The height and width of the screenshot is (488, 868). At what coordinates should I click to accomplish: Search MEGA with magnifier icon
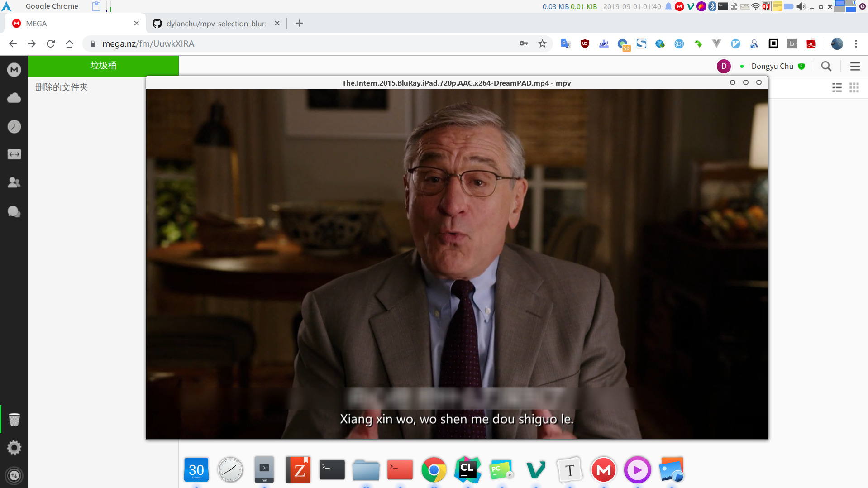click(x=826, y=66)
